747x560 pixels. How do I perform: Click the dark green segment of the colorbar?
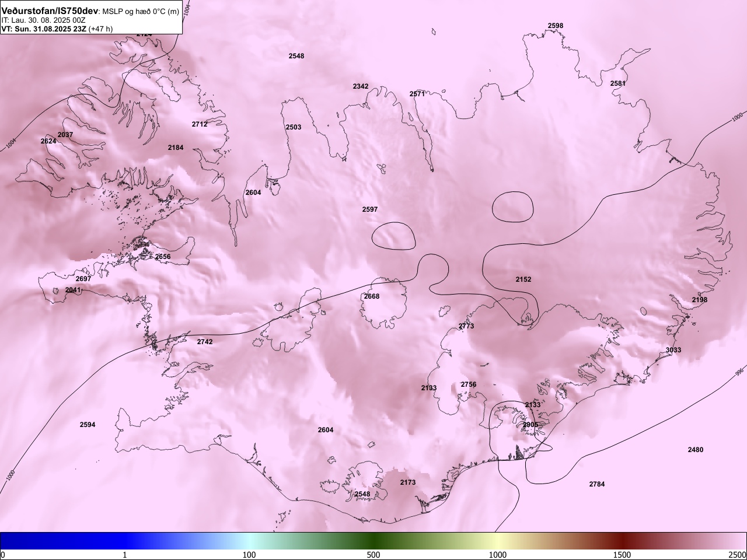pos(373,541)
